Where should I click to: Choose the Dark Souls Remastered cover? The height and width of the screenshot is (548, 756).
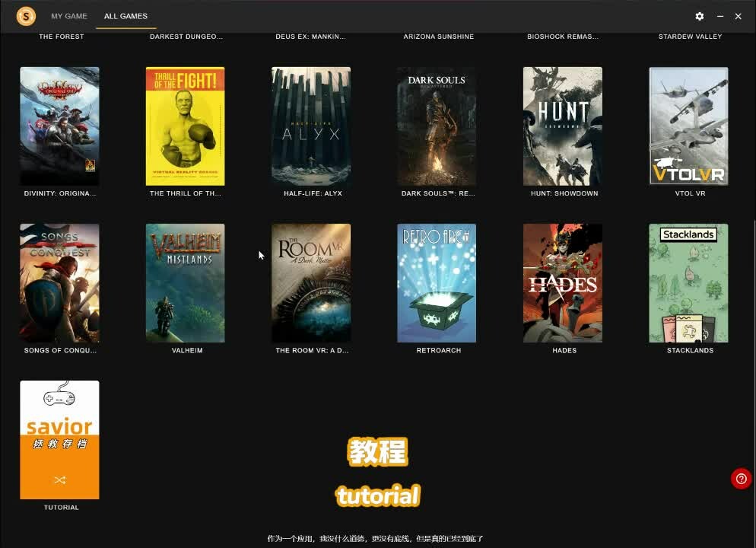(437, 126)
